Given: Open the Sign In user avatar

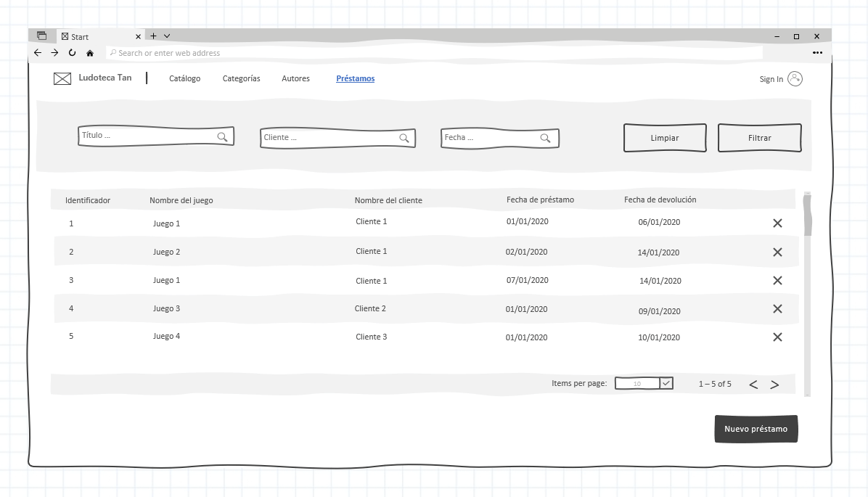Looking at the screenshot, I should coord(795,79).
